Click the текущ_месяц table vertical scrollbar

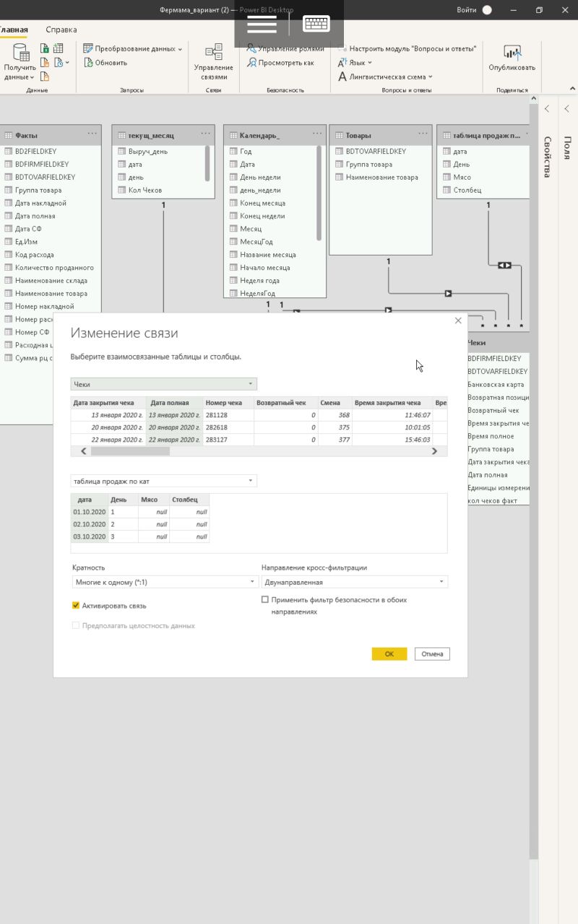207,164
